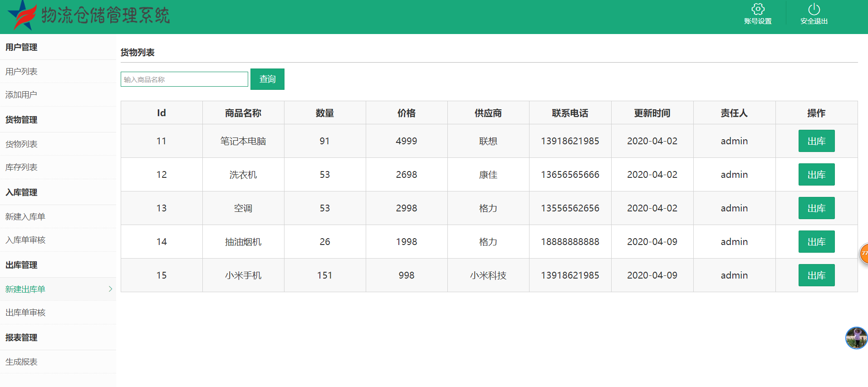
Task: Click the 查询 search button
Action: coord(267,79)
